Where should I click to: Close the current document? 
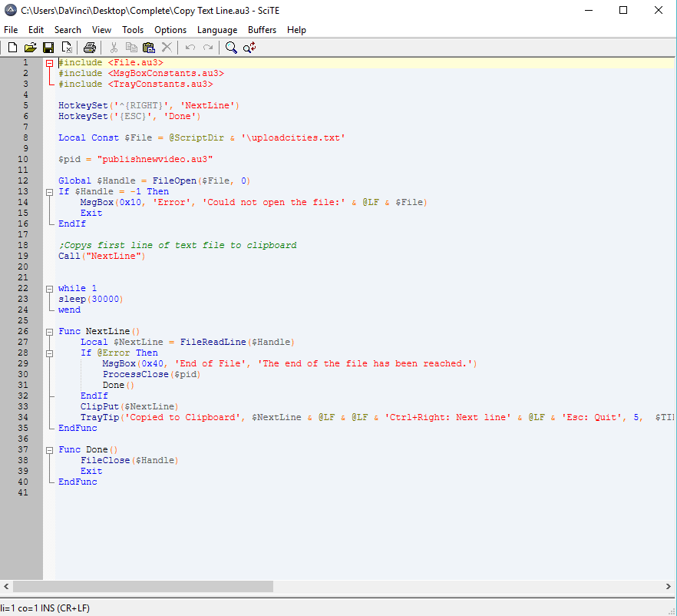pyautogui.click(x=66, y=47)
